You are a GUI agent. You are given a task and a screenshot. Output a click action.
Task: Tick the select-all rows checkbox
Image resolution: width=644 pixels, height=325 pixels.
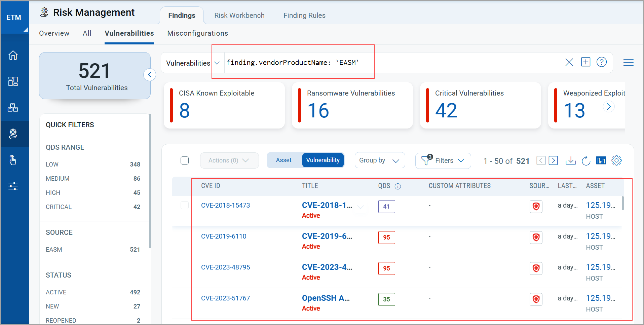click(x=185, y=160)
